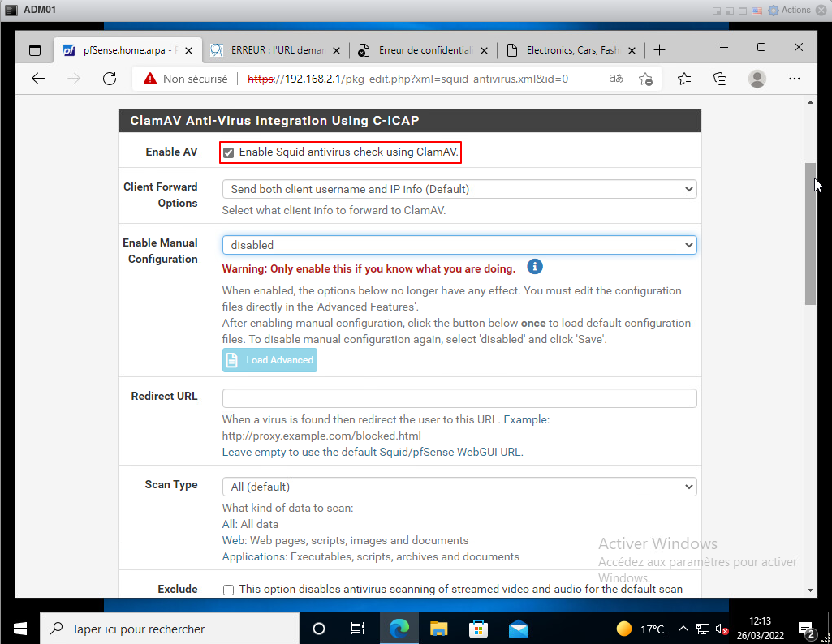Open Microsoft Store from the taskbar

(479, 629)
